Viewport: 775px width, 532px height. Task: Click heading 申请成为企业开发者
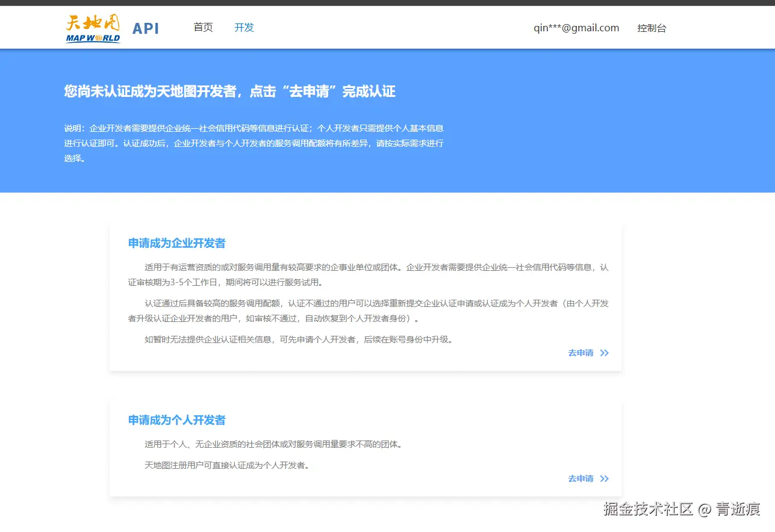tap(177, 244)
